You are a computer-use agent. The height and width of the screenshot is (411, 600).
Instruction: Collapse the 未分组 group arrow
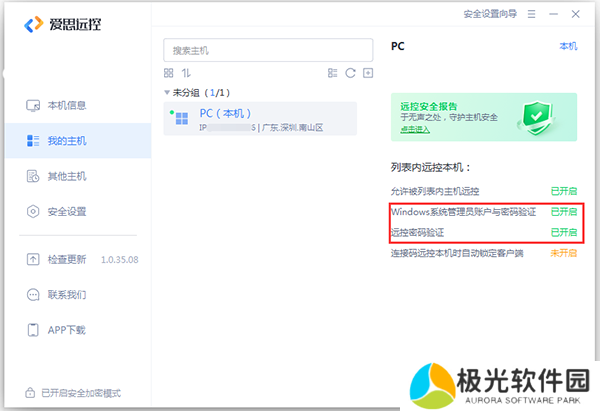[167, 92]
